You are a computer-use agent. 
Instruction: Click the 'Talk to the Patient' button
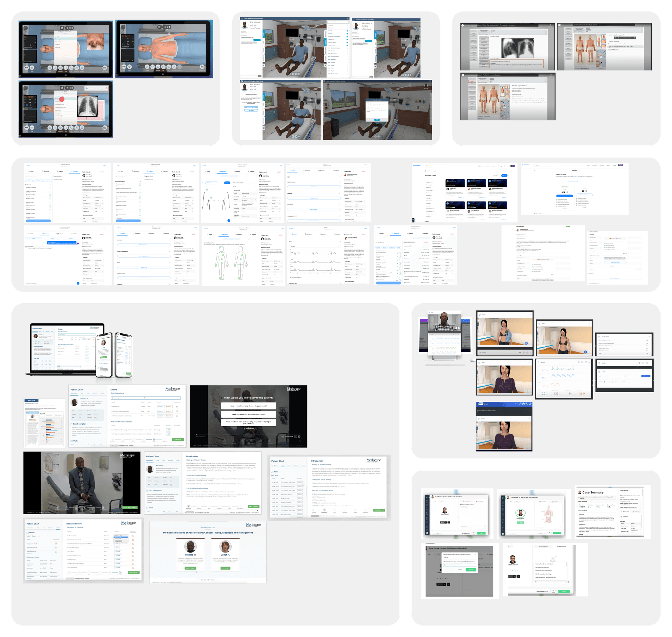point(251,107)
